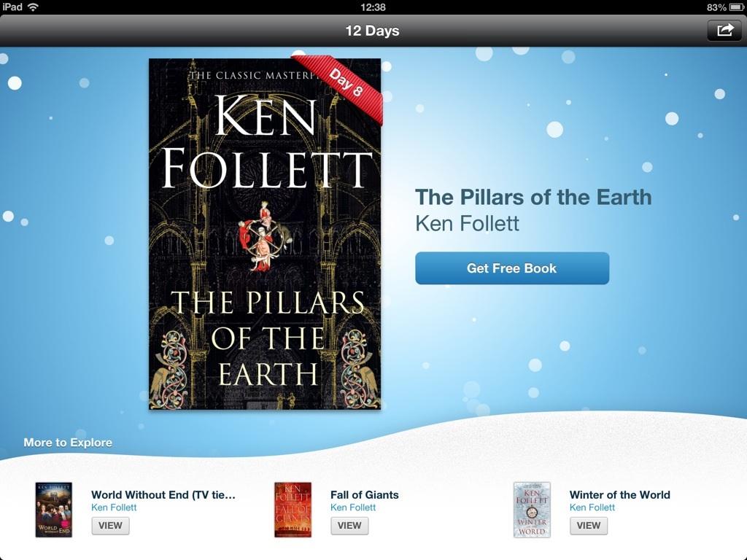This screenshot has height=560, width=747.
Task: Tap The Pillars of the Earth heading
Action: tap(533, 197)
